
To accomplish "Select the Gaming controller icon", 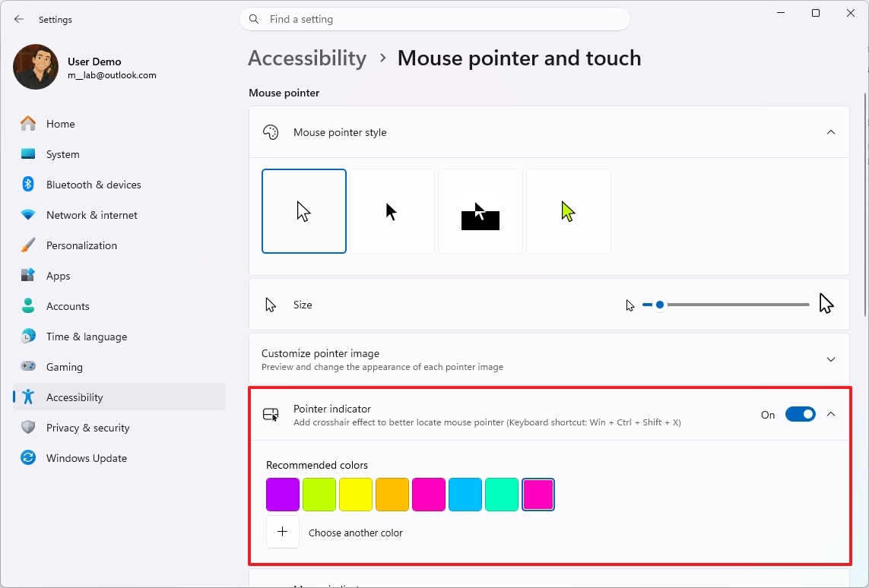I will pos(27,366).
